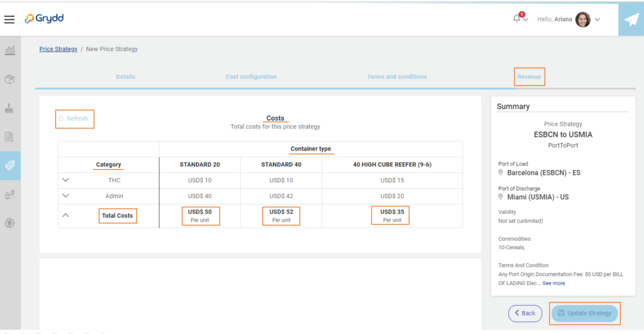
Task: Open the dashboard chart sidebar icon
Action: [10, 50]
